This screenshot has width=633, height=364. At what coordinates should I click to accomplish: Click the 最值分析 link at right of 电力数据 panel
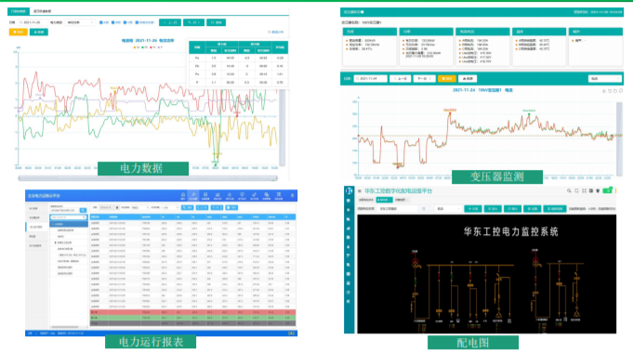(276, 32)
